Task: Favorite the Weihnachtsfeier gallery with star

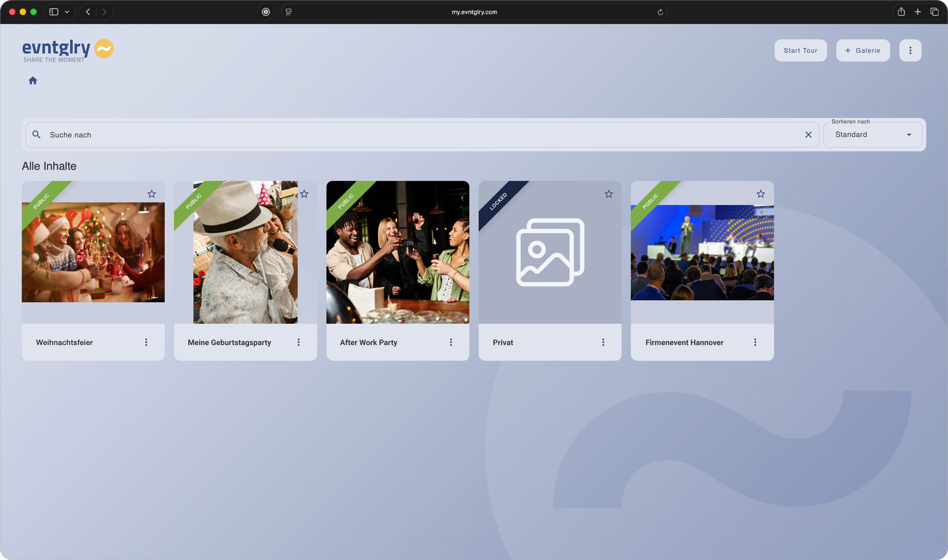Action: point(151,194)
